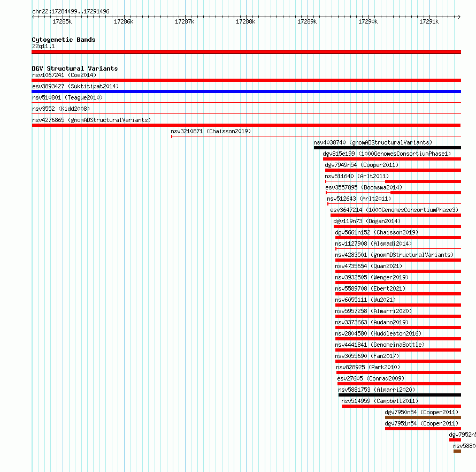This screenshot has width=476, height=472.
Task: Open nsv3552 (Kidd2008) variant entry
Action: [x=61, y=109]
